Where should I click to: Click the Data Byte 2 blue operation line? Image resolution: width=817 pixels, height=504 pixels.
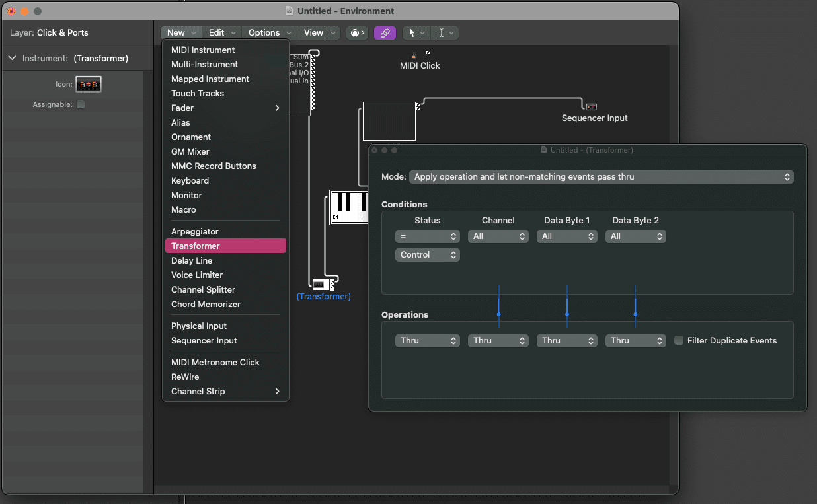[635, 306]
